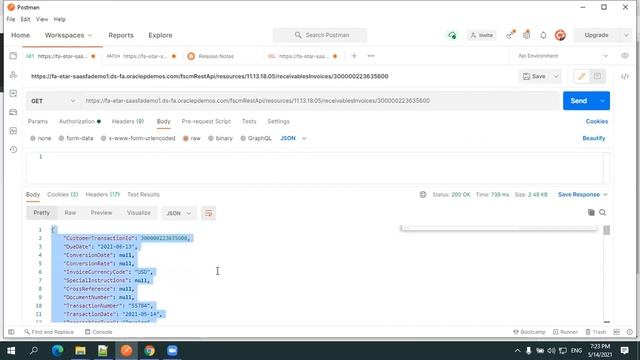The image size is (640, 360).
Task: Open the Monitors sidebar icon
Action: coord(13,131)
